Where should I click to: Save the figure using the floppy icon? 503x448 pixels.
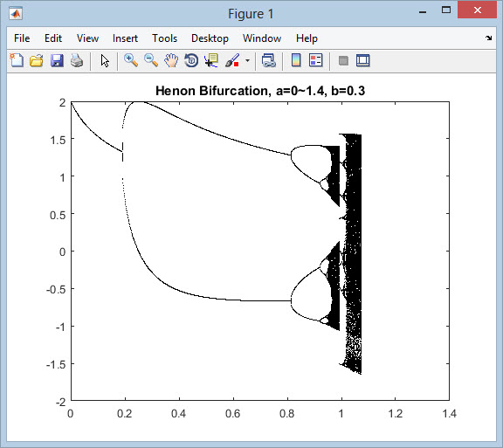click(57, 60)
